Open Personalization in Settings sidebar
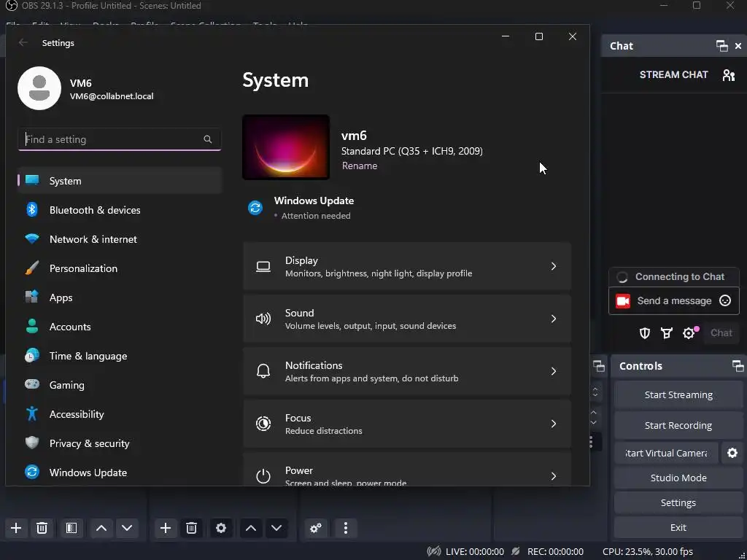Image resolution: width=747 pixels, height=560 pixels. [x=120, y=268]
